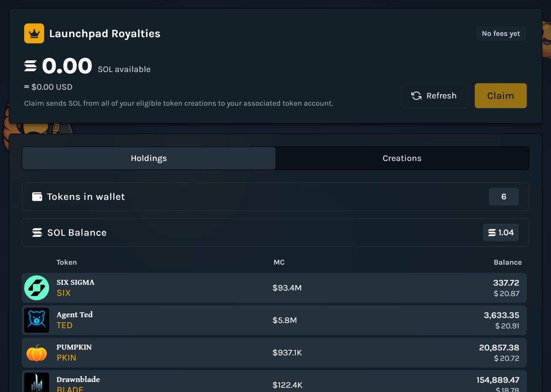This screenshot has width=551, height=392.
Task: Click the wallet icon beside Tokens in wallet
Action: point(37,196)
